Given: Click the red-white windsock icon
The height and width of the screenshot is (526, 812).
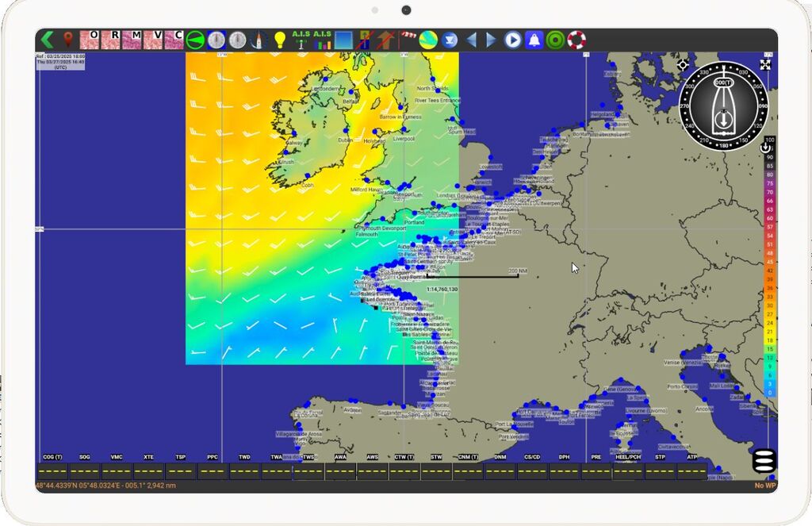Looking at the screenshot, I should click(408, 37).
